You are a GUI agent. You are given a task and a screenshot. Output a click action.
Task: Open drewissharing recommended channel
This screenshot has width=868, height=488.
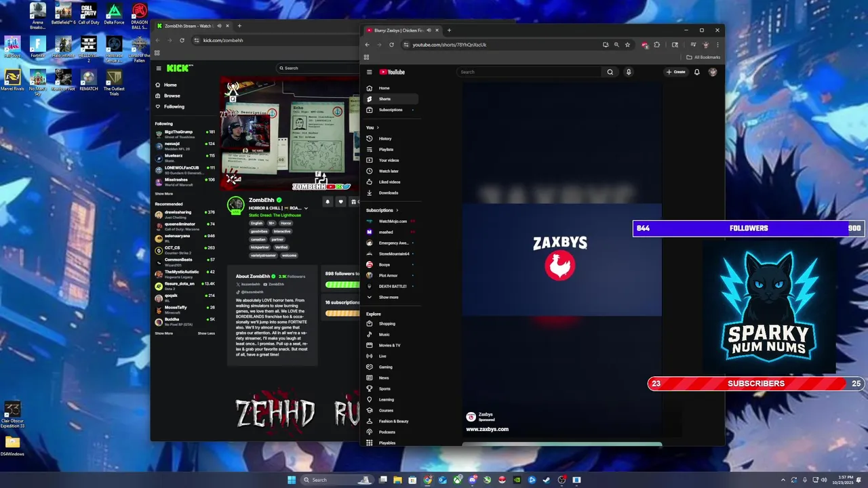(185, 214)
